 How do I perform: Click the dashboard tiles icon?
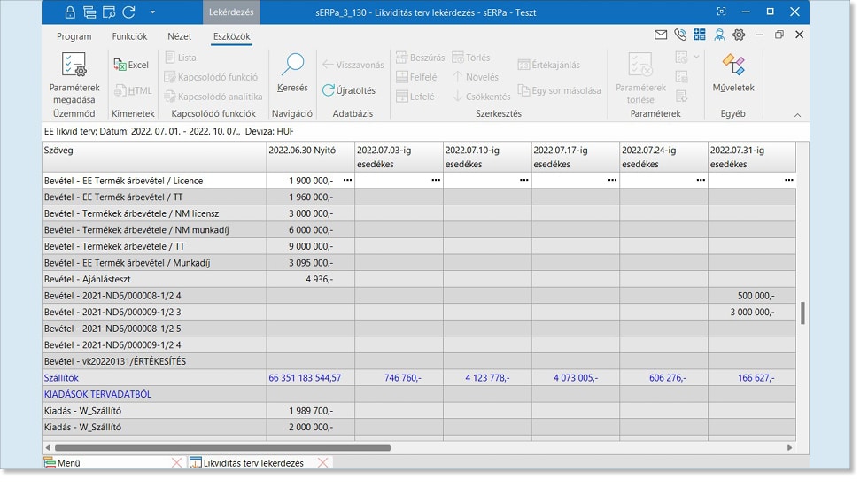[700, 35]
